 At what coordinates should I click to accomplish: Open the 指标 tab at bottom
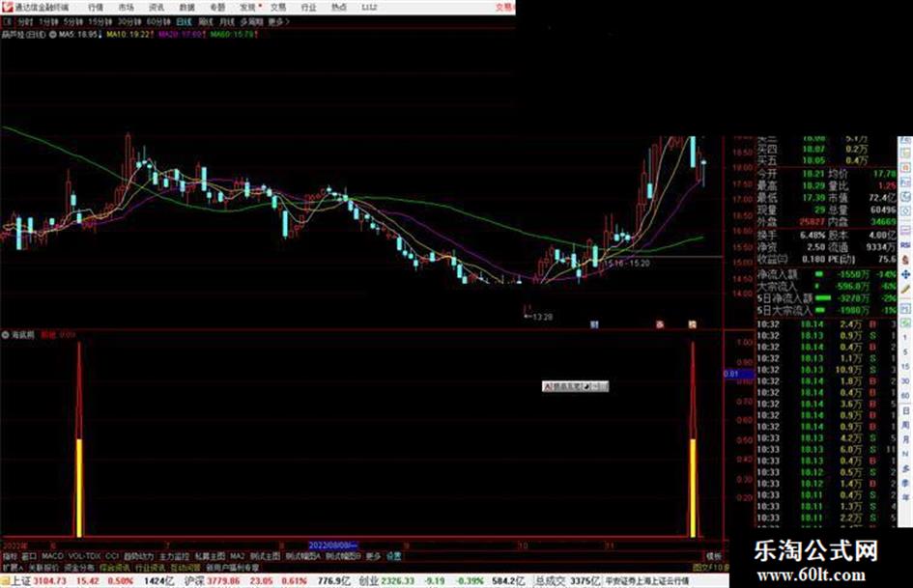(10, 556)
